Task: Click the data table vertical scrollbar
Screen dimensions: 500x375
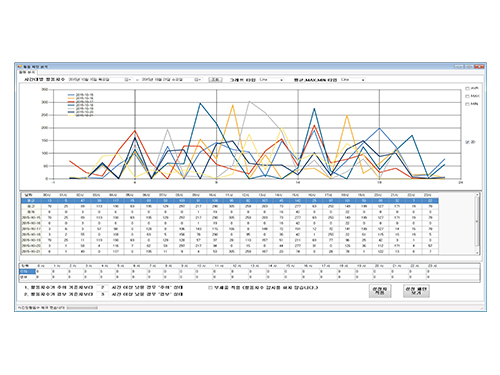Action: pos(477,222)
